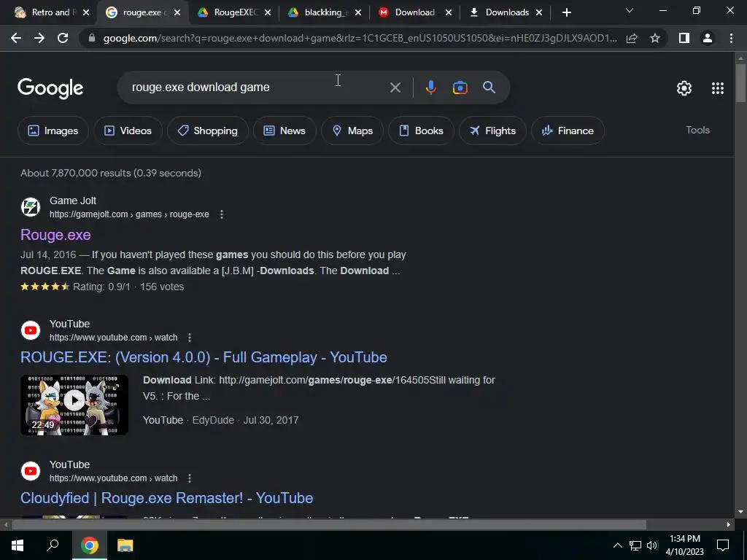Open Windows taskbar search

click(x=53, y=545)
